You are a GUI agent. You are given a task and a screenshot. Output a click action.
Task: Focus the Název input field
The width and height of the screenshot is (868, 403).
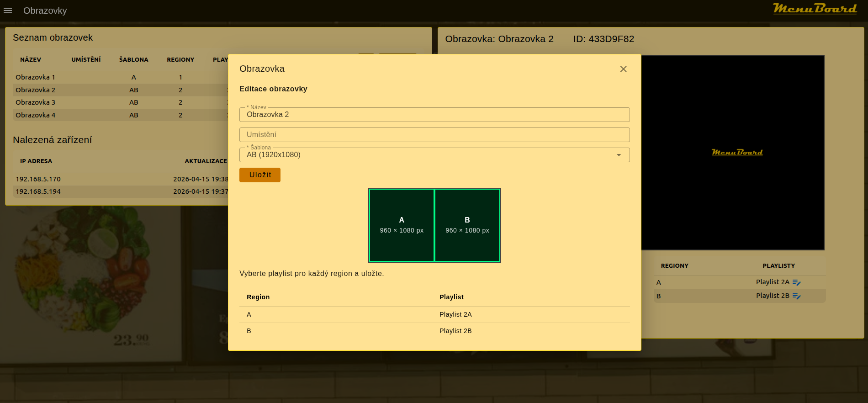[434, 115]
